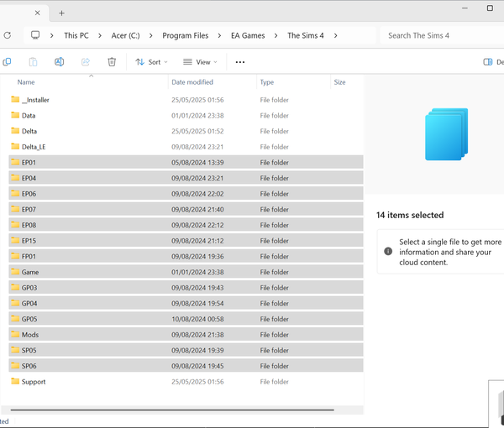504x428 pixels.
Task: Select the GP05 folder row
Action: tap(186, 319)
